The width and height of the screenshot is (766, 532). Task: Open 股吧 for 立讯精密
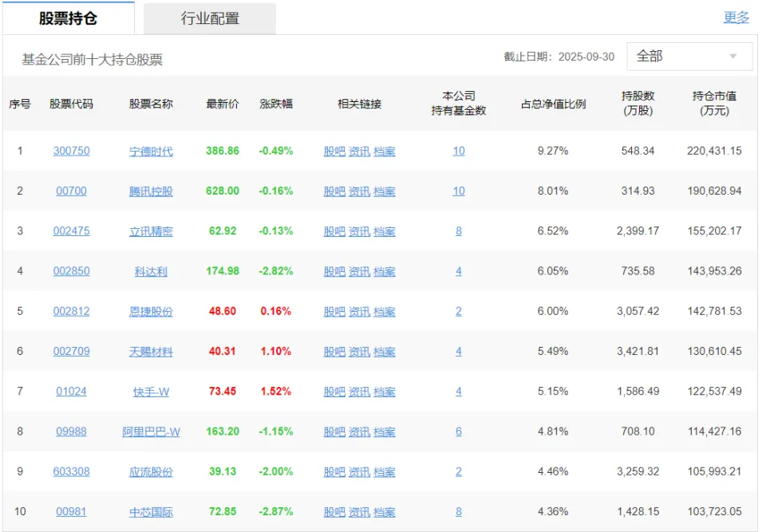tap(334, 231)
